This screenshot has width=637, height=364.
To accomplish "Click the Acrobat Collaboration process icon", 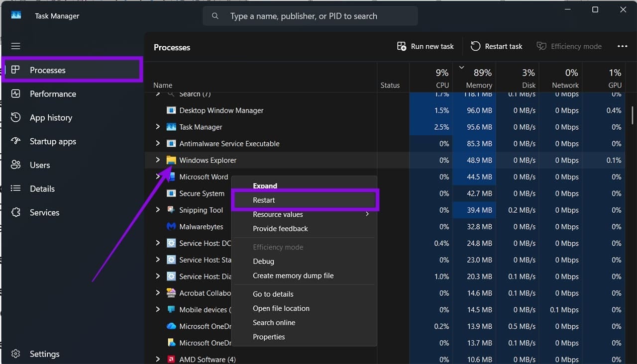I will point(171,293).
